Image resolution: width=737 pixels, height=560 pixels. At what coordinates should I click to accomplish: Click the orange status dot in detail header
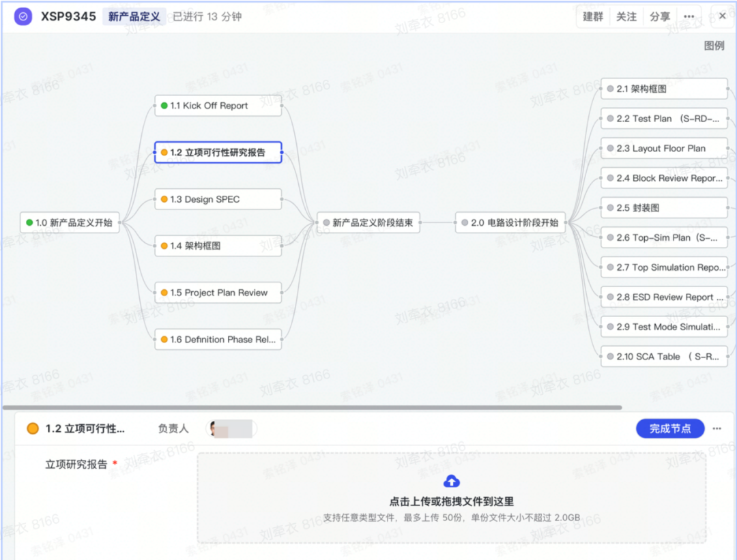(33, 429)
